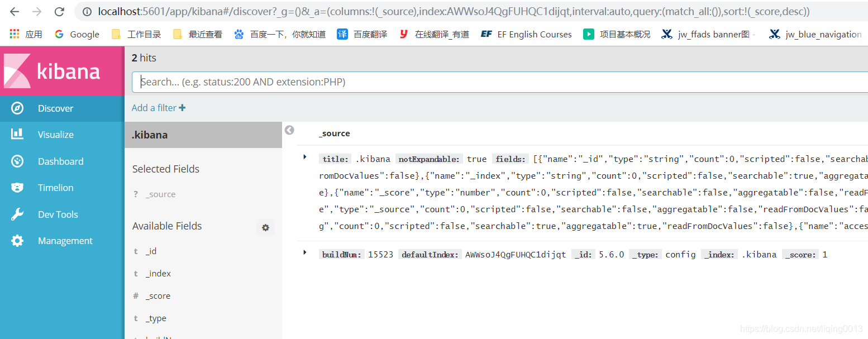Screen dimensions: 868x339
Task: Open 百度翻译 bookmark
Action: [362, 34]
